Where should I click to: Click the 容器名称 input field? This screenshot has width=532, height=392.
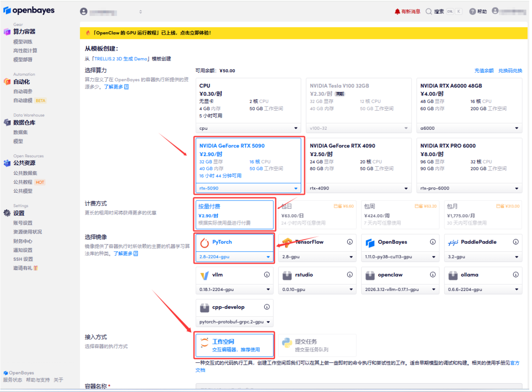pos(359,387)
